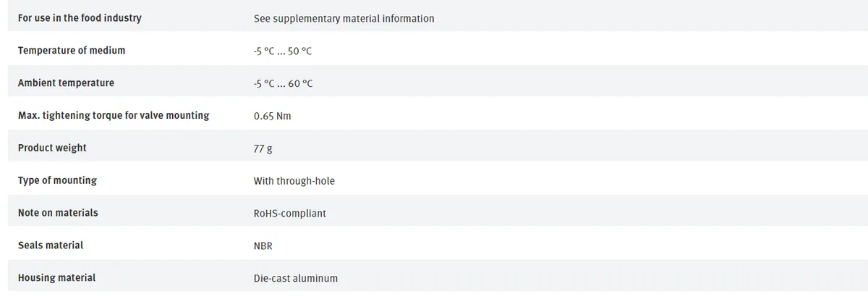Image resolution: width=868 pixels, height=302 pixels.
Task: Click the 'Housing material' label
Action: point(56,278)
